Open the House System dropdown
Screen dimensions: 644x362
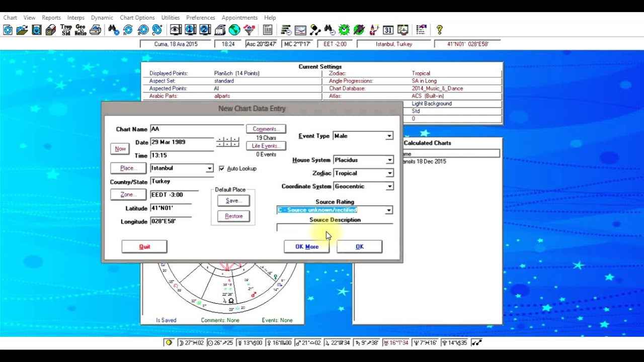pyautogui.click(x=389, y=160)
